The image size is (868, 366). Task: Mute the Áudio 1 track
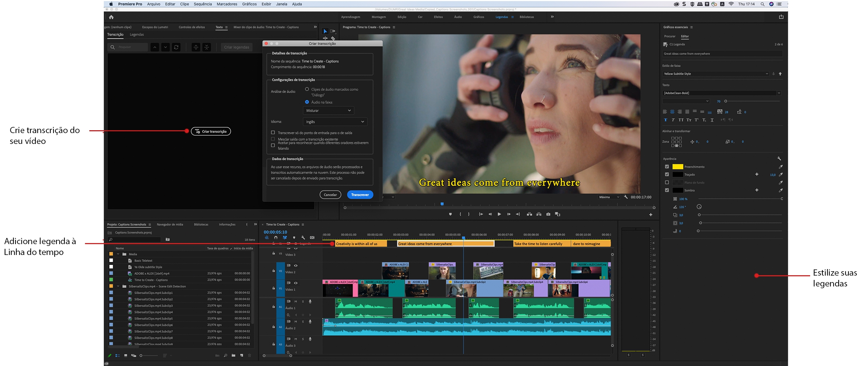295,301
